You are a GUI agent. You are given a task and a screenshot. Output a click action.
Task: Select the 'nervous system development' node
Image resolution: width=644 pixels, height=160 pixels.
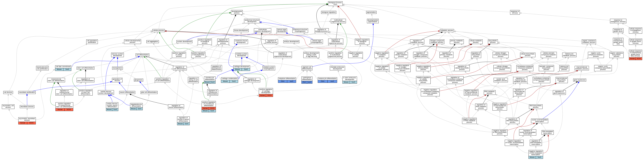click(117, 55)
